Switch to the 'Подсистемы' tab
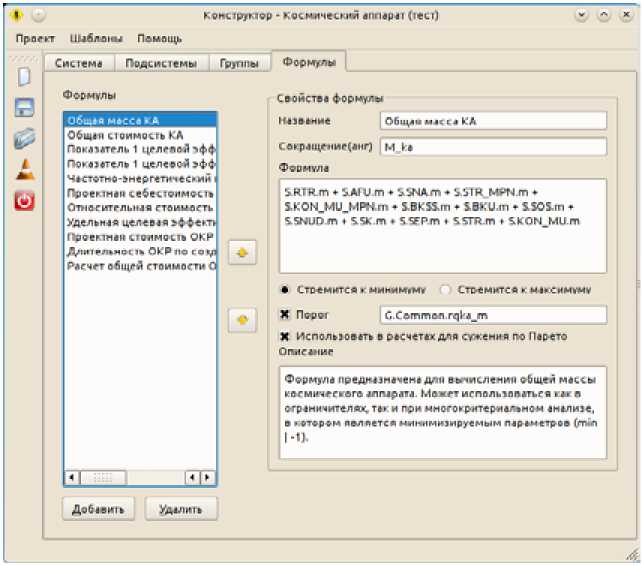The height and width of the screenshot is (566, 643). tap(160, 63)
